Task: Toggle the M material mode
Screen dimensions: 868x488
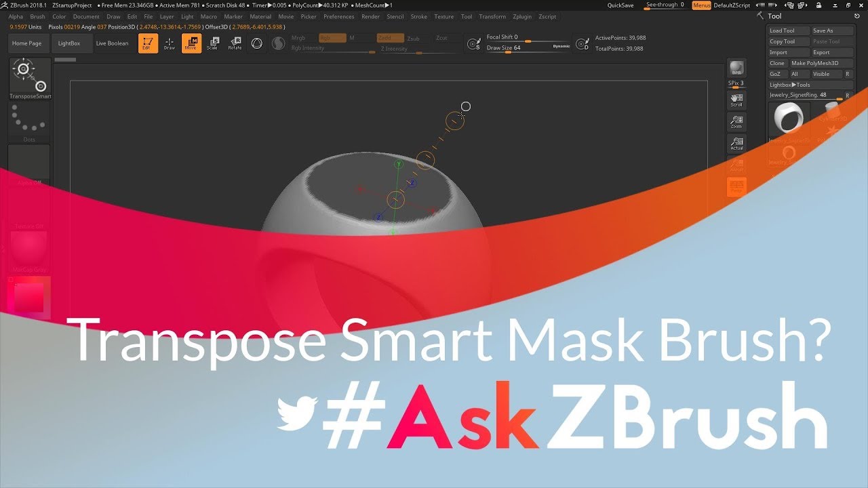Action: [x=360, y=38]
